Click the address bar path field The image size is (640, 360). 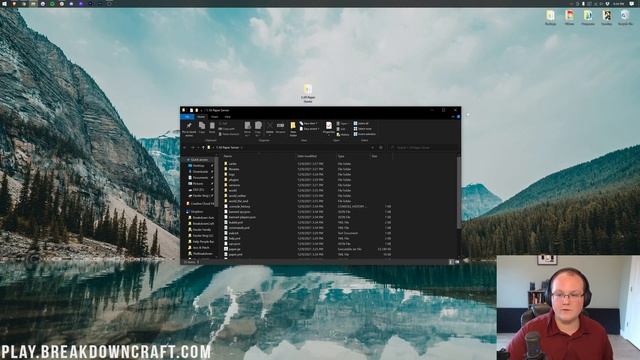pos(292,147)
